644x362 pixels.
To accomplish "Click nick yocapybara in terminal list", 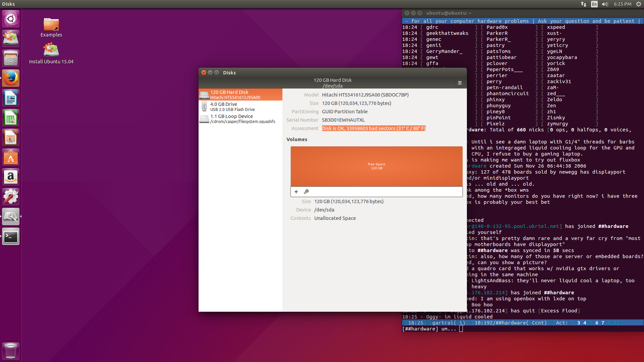I will [x=562, y=57].
